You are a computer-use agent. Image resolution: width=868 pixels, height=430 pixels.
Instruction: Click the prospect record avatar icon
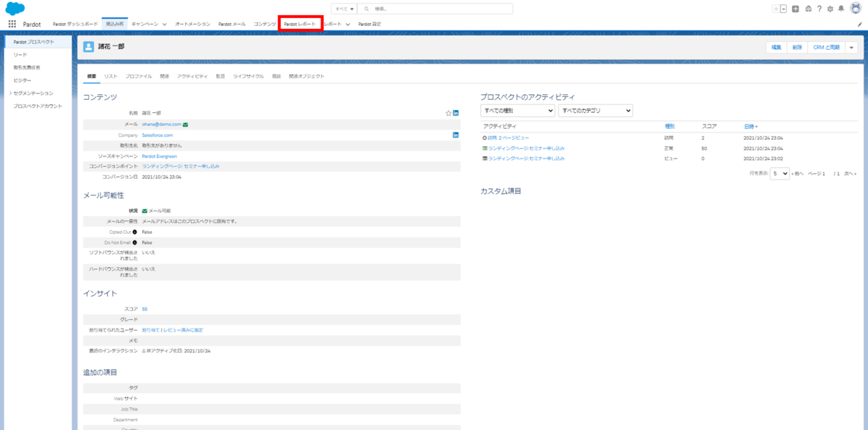click(89, 47)
